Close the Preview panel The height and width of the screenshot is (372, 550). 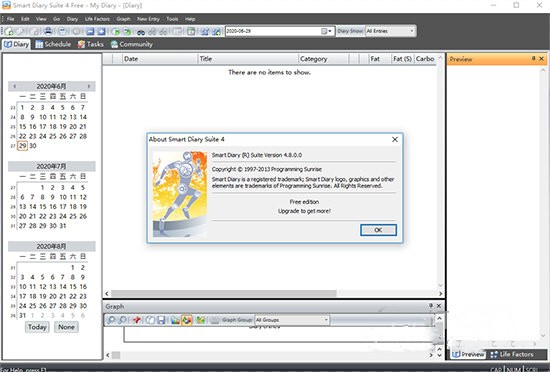click(x=542, y=59)
